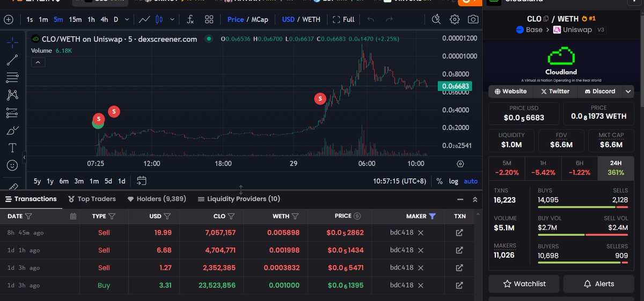Select the 5M price change tab
This screenshot has height=301, width=644.
click(x=507, y=168)
